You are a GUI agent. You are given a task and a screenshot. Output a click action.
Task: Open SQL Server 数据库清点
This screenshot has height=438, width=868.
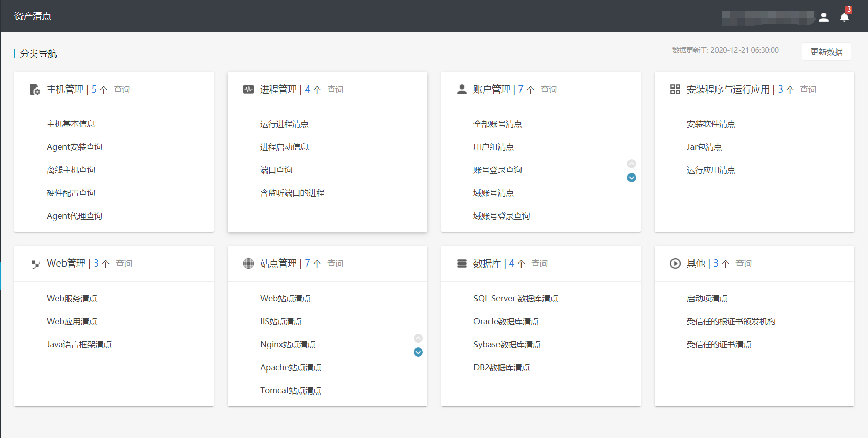pos(515,299)
